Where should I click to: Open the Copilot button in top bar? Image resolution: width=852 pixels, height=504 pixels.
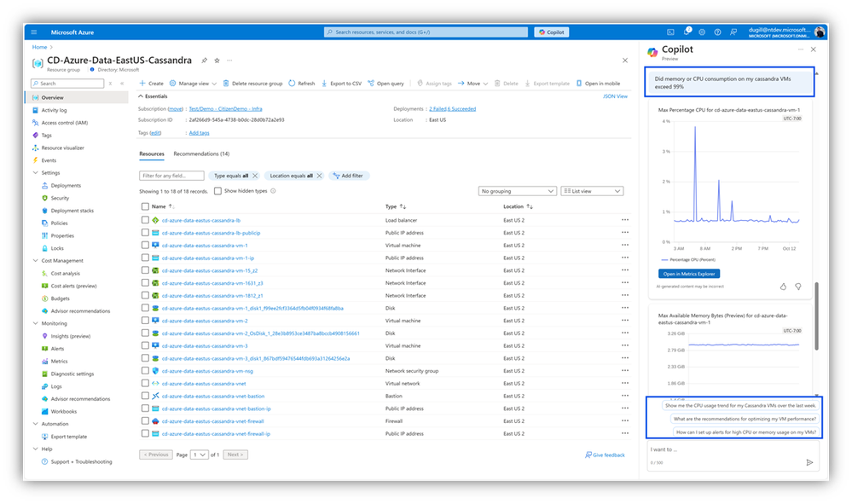[x=552, y=32]
